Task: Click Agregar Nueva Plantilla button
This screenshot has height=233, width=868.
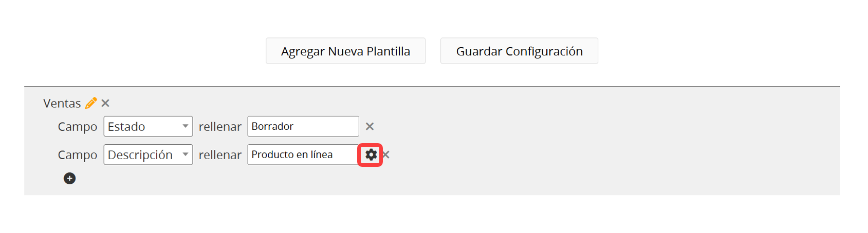Action: [x=345, y=51]
